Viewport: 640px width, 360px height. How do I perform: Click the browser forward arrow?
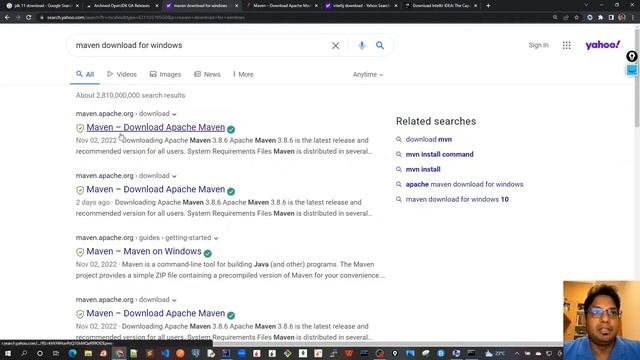click(x=18, y=18)
